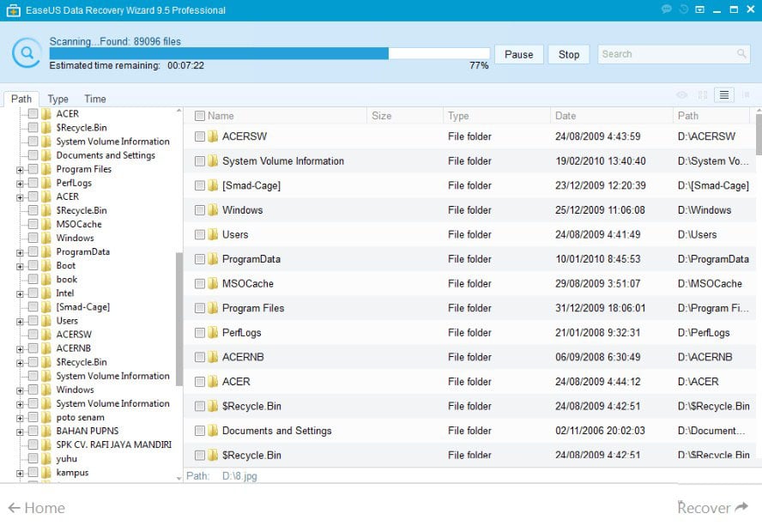Click the [Smad-Cage] folder icon in file list
The width and height of the screenshot is (762, 532).
pyautogui.click(x=213, y=185)
